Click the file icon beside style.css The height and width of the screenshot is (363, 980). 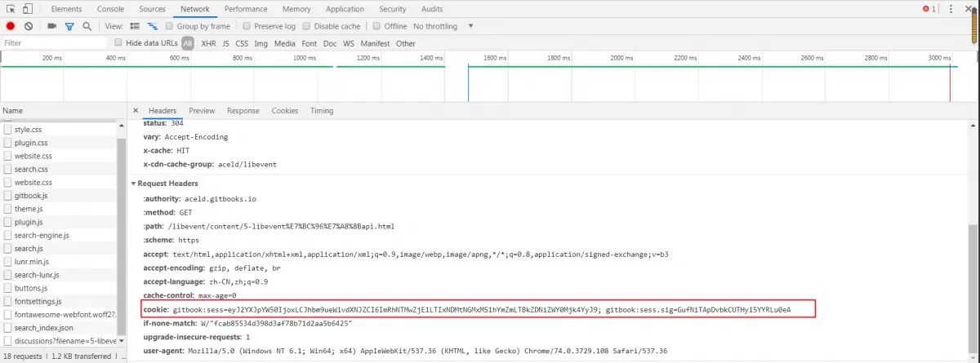click(8, 130)
